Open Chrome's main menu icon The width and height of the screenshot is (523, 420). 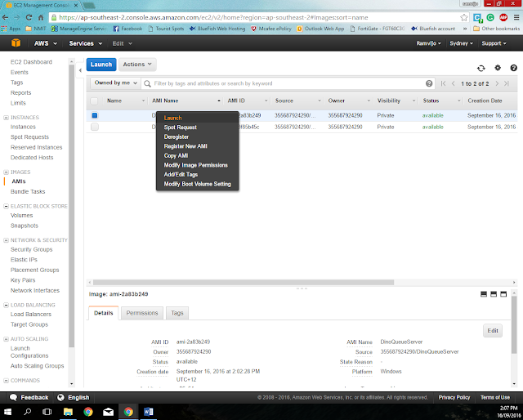pos(516,17)
